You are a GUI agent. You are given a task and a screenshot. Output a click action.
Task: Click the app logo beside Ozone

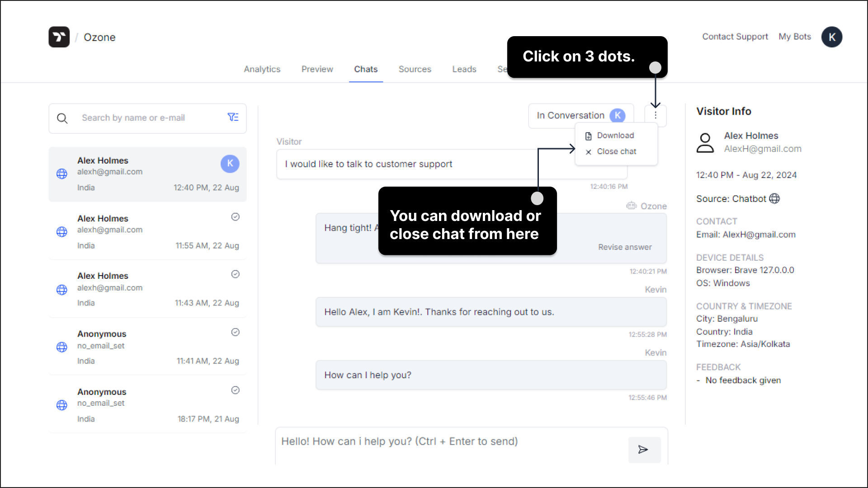tap(59, 37)
